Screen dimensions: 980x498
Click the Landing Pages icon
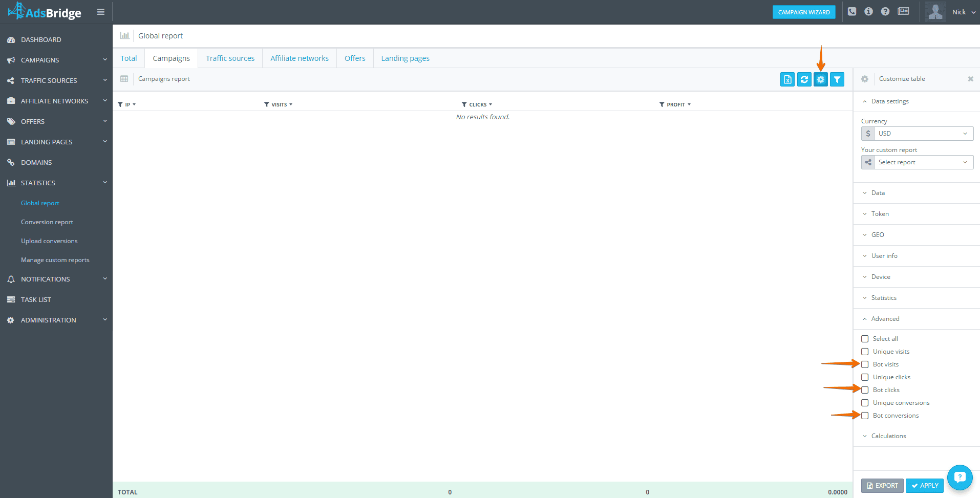pos(11,142)
